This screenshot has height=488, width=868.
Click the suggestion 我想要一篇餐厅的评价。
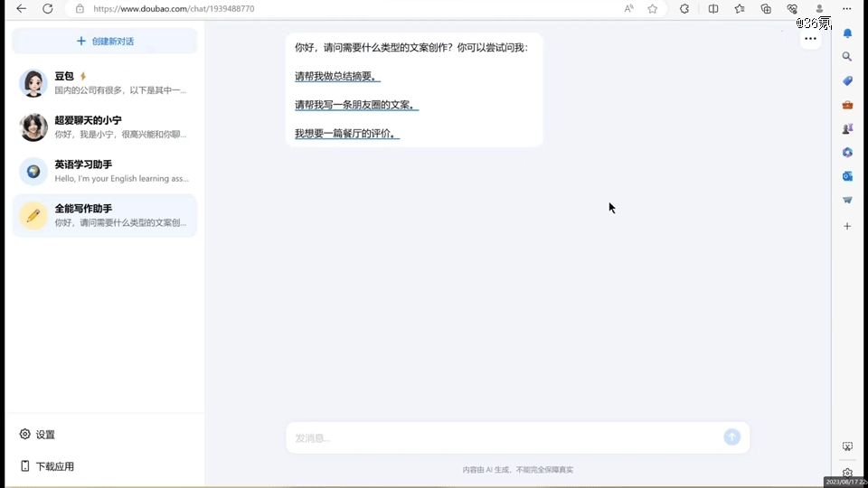pos(347,134)
